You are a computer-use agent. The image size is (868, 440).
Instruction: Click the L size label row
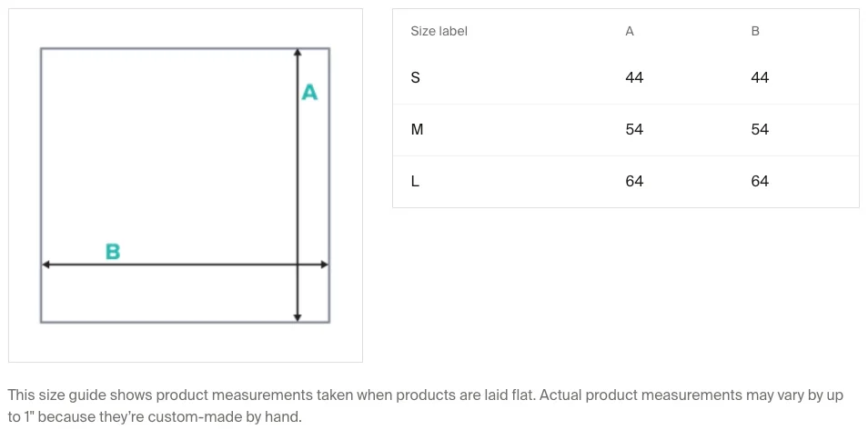pos(415,182)
